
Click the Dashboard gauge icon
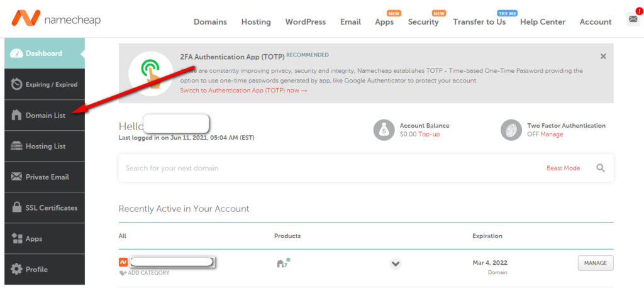[16, 53]
